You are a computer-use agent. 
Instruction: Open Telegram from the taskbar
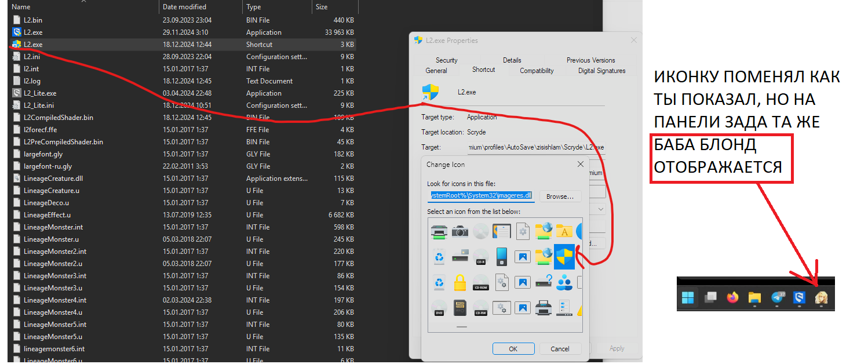pyautogui.click(x=777, y=298)
